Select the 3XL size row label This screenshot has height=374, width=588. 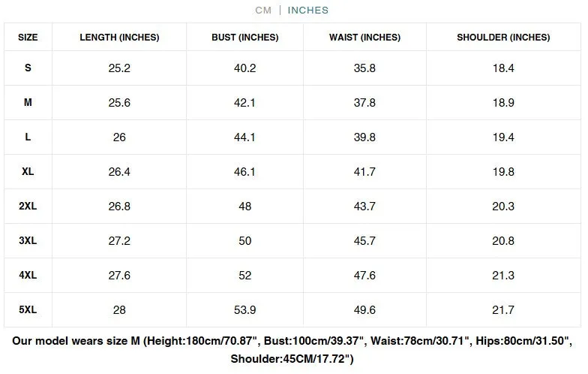click(x=28, y=240)
